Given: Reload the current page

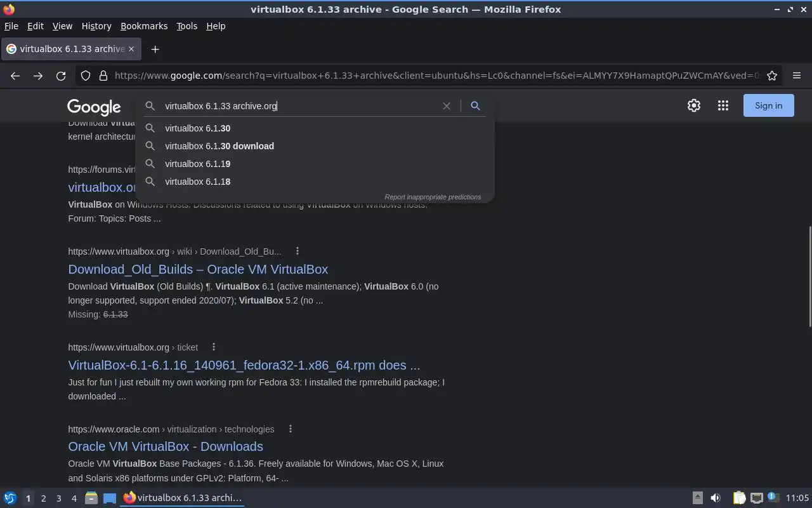Looking at the screenshot, I should coord(61,76).
